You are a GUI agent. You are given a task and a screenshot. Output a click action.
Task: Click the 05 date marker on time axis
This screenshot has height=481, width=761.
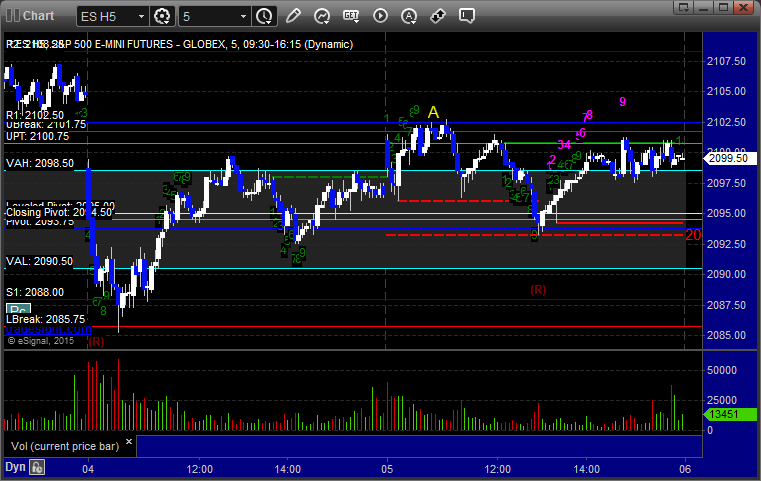point(387,469)
